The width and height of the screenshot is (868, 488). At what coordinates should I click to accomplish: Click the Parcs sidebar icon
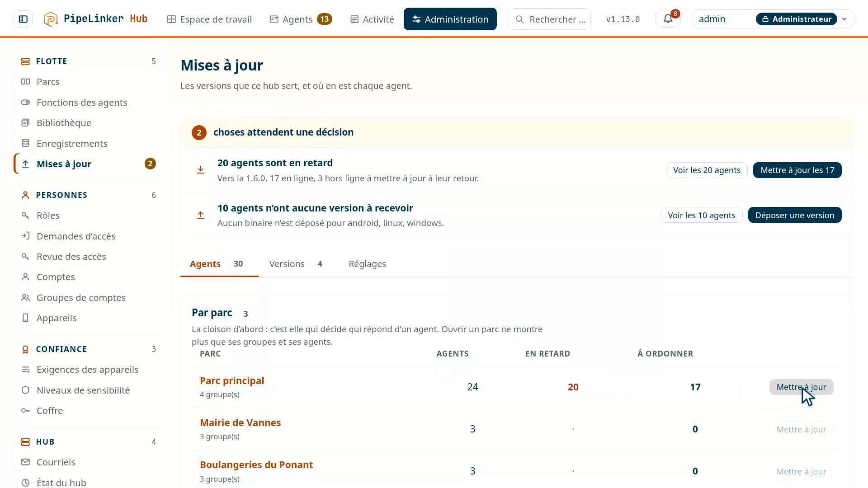[x=25, y=82]
